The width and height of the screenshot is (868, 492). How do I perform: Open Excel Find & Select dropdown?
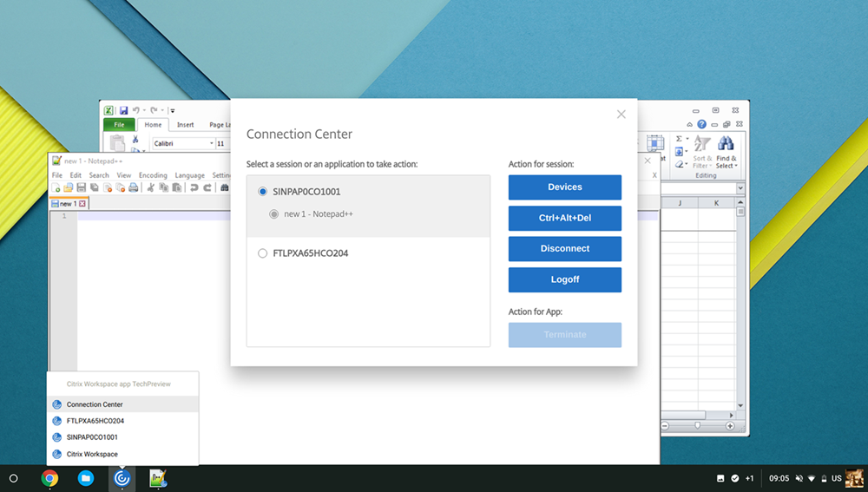pos(726,152)
